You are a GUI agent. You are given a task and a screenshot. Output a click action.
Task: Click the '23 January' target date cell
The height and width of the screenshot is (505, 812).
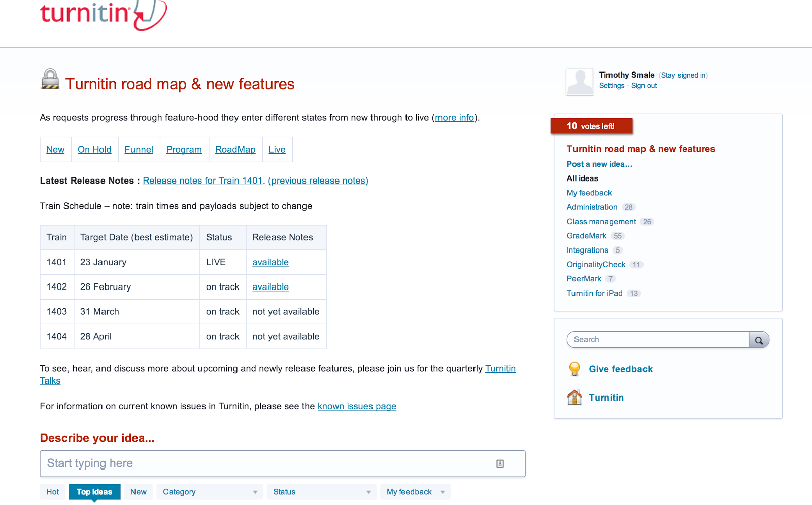tap(137, 262)
